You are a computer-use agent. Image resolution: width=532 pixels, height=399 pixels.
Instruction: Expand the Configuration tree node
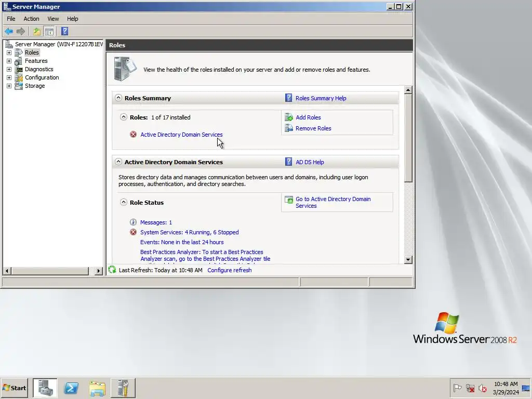tap(9, 78)
